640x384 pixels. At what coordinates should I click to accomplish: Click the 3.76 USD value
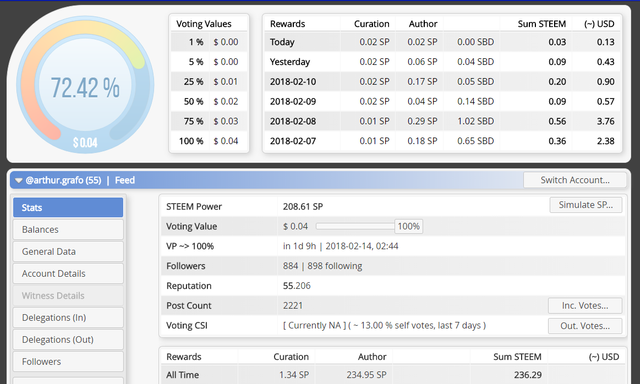tap(606, 121)
